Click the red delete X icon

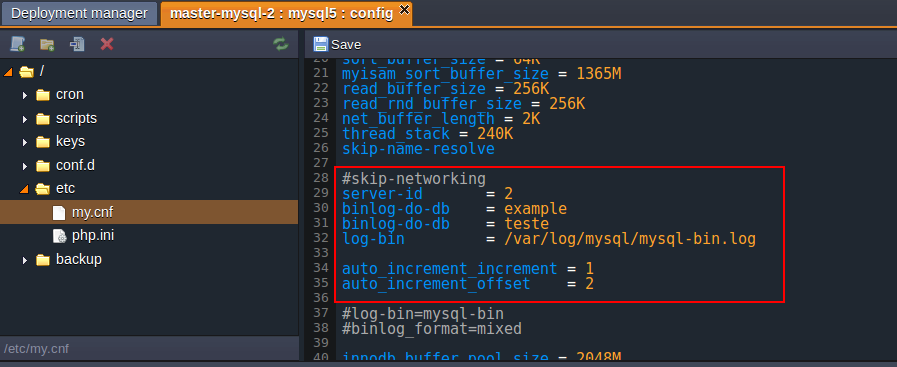[106, 44]
